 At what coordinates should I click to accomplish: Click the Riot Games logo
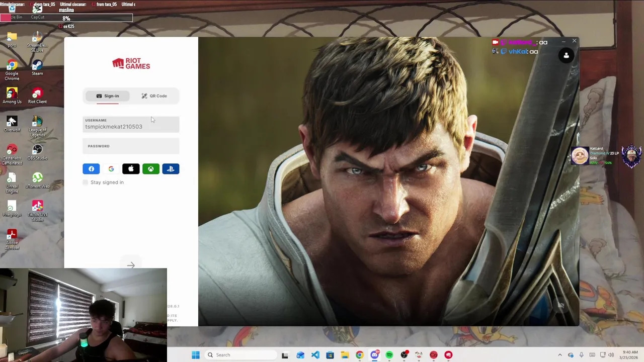(131, 64)
